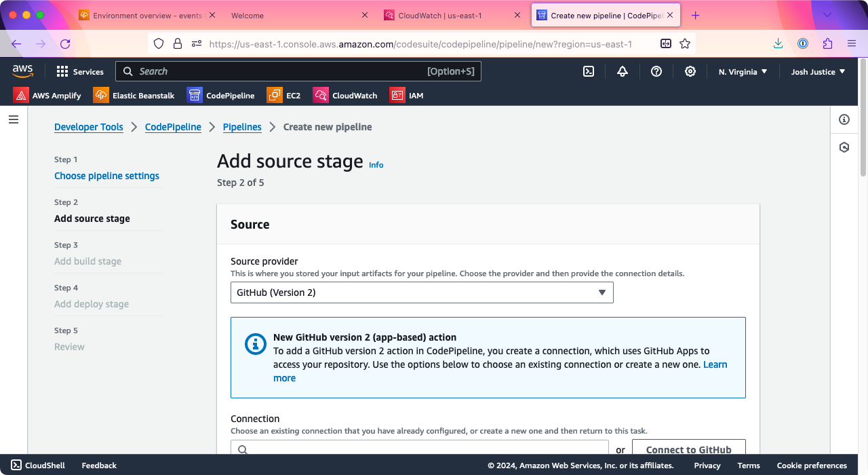Viewport: 868px width, 475px height.
Task: Open the hexagon tools panel icon
Action: [844, 147]
